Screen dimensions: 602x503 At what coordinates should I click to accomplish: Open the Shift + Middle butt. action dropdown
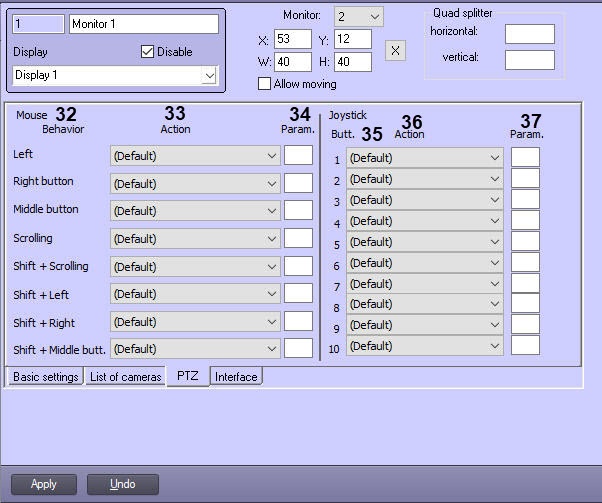pyautogui.click(x=195, y=349)
